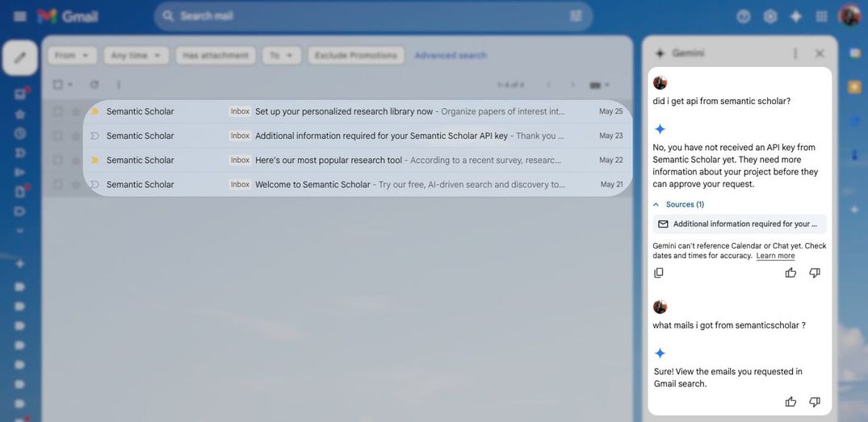
Task: Click the Inbox label on the May 21 email
Action: tap(241, 184)
